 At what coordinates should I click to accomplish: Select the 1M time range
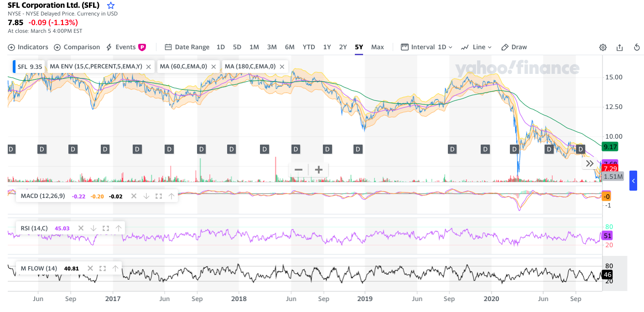point(254,47)
